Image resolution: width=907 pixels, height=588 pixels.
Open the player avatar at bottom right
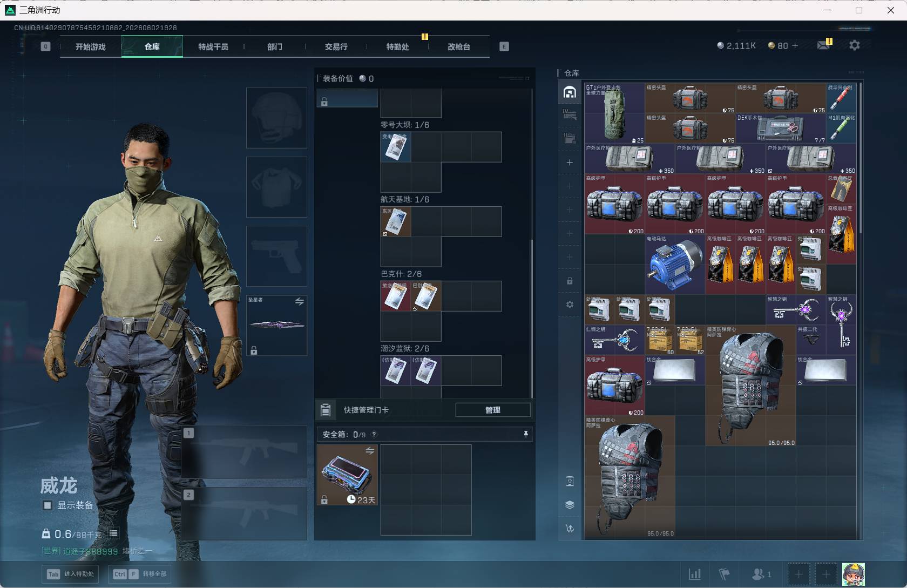pyautogui.click(x=854, y=574)
